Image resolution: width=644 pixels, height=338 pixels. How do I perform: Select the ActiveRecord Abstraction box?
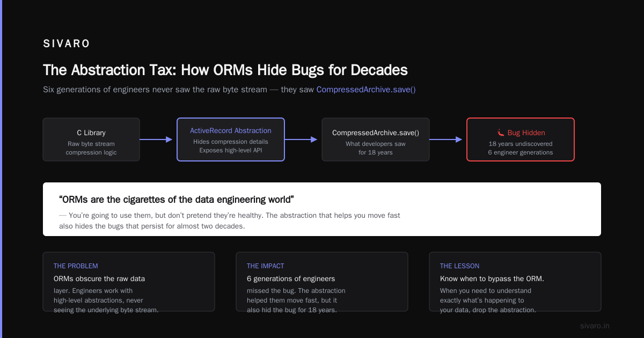click(231, 139)
